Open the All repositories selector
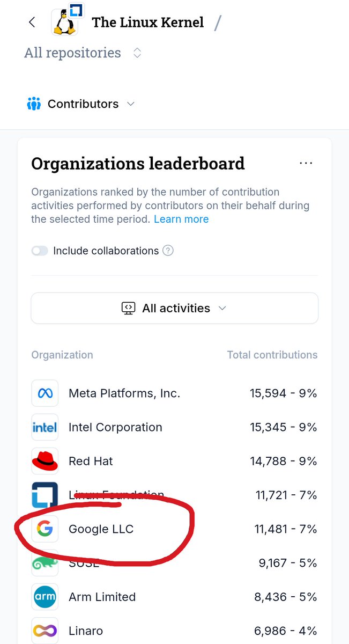This screenshot has width=349, height=644. [83, 53]
